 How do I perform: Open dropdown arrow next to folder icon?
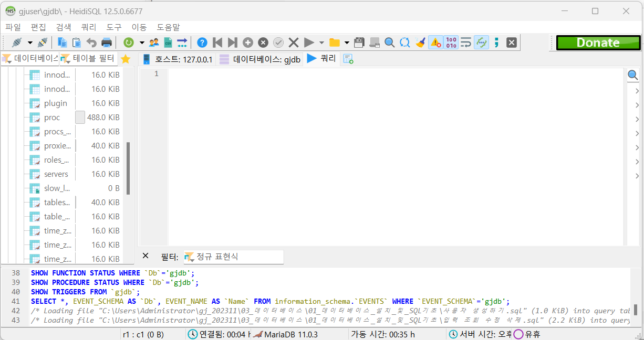347,42
